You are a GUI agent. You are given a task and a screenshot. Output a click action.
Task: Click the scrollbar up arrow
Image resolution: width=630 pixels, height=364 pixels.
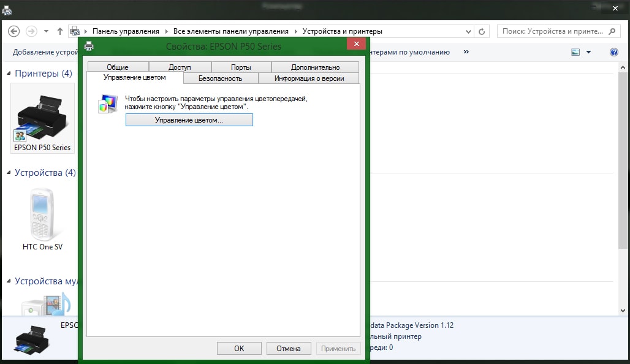coord(623,67)
